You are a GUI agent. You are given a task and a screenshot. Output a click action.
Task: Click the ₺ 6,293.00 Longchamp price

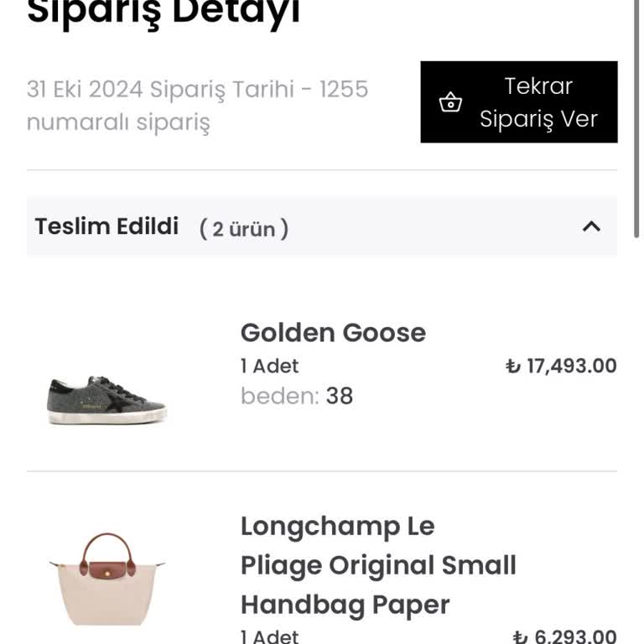coord(564,636)
